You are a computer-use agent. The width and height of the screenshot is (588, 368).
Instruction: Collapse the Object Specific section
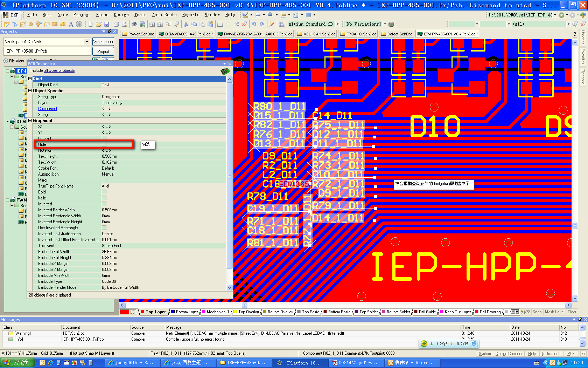30,91
